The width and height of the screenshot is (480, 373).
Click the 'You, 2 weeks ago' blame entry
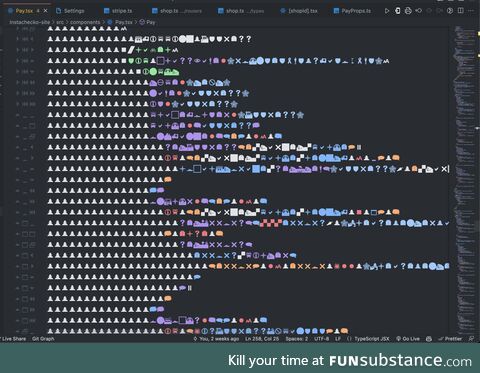[x=216, y=339]
